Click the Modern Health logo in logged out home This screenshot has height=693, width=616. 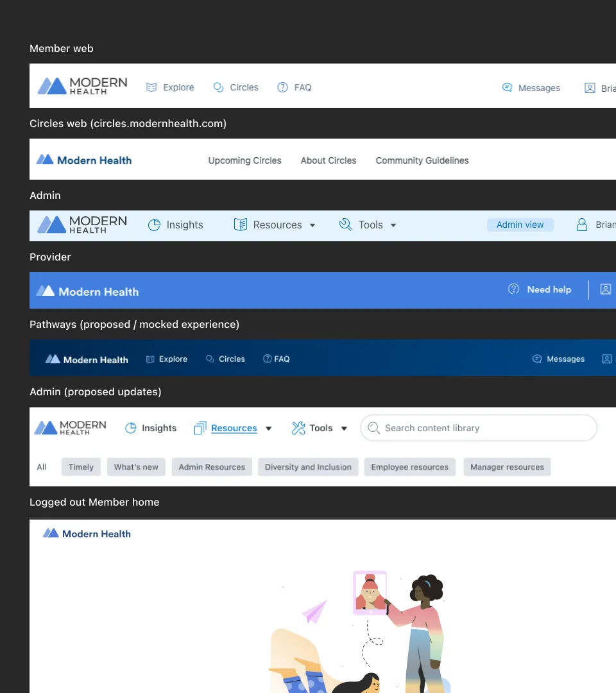coord(87,533)
